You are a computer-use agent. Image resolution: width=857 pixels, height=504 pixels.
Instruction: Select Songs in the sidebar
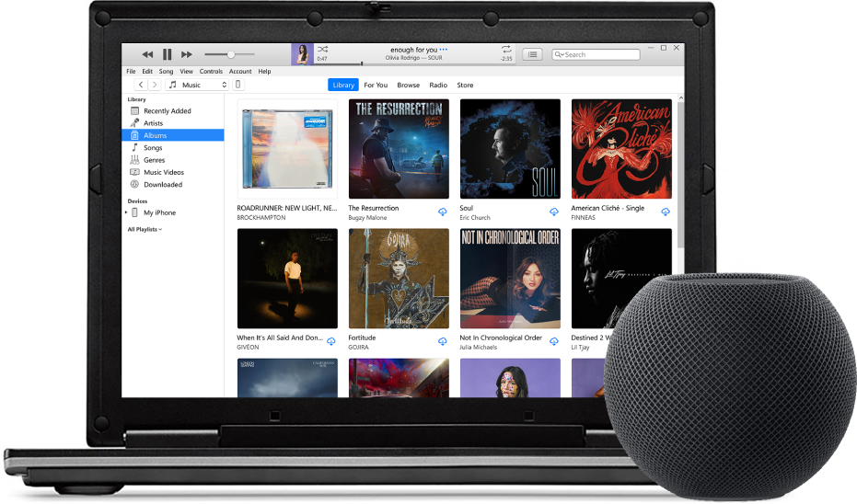pos(173,148)
